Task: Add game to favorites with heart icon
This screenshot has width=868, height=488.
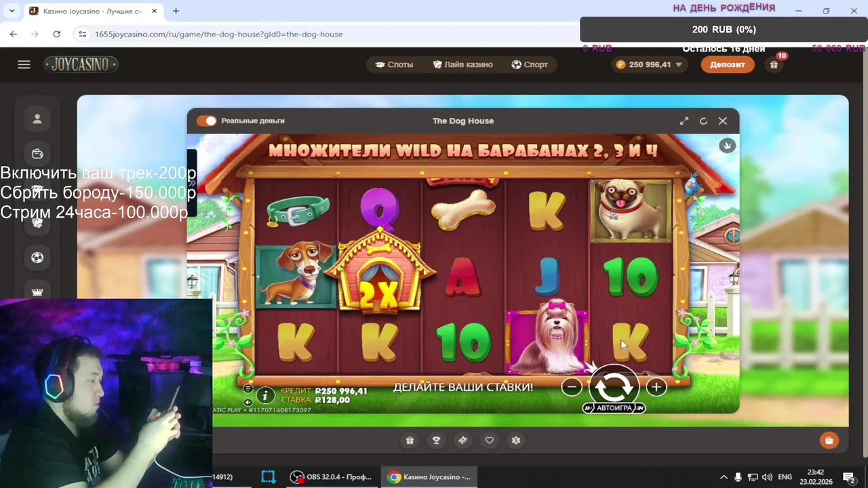Action: (x=489, y=441)
